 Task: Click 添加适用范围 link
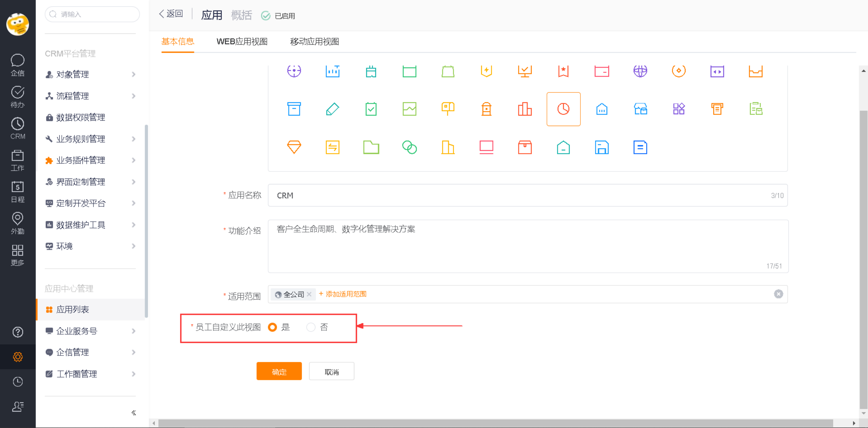click(342, 294)
